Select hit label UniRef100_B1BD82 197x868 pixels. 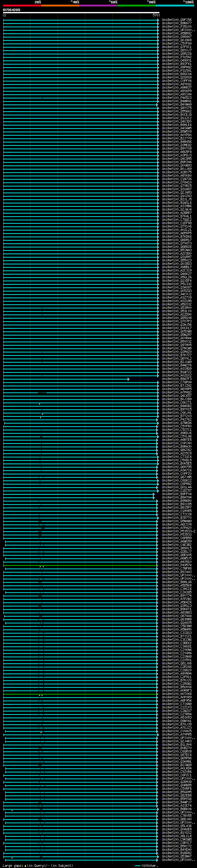(x=177, y=853)
